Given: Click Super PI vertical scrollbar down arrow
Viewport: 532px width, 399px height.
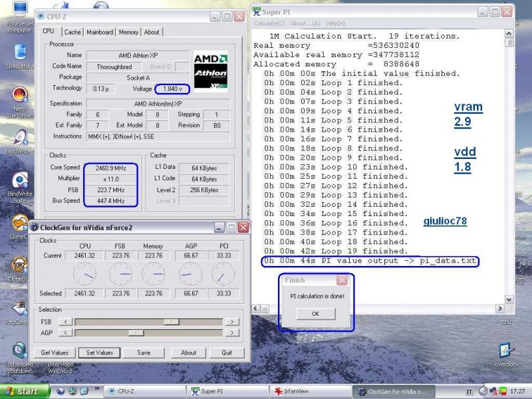Looking at the screenshot, I should tap(509, 300).
